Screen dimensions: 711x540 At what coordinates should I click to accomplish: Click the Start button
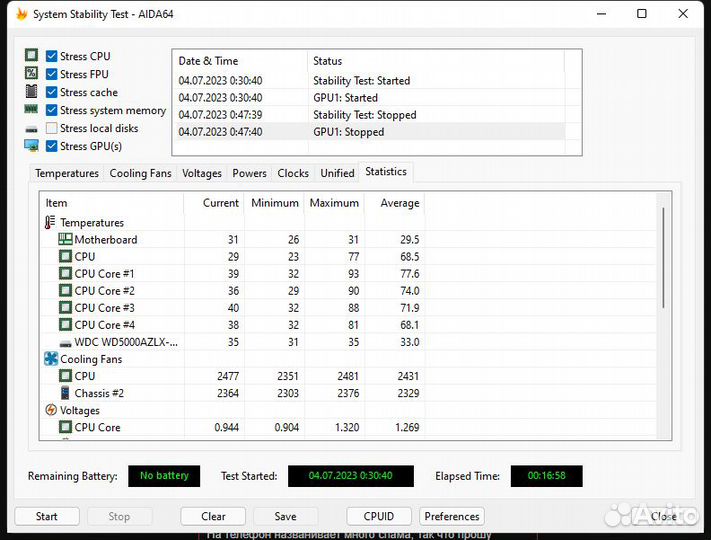point(47,516)
